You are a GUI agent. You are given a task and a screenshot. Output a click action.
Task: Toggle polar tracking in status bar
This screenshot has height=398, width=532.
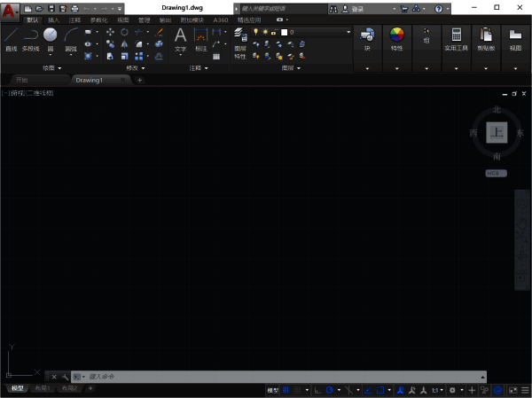tap(329, 390)
